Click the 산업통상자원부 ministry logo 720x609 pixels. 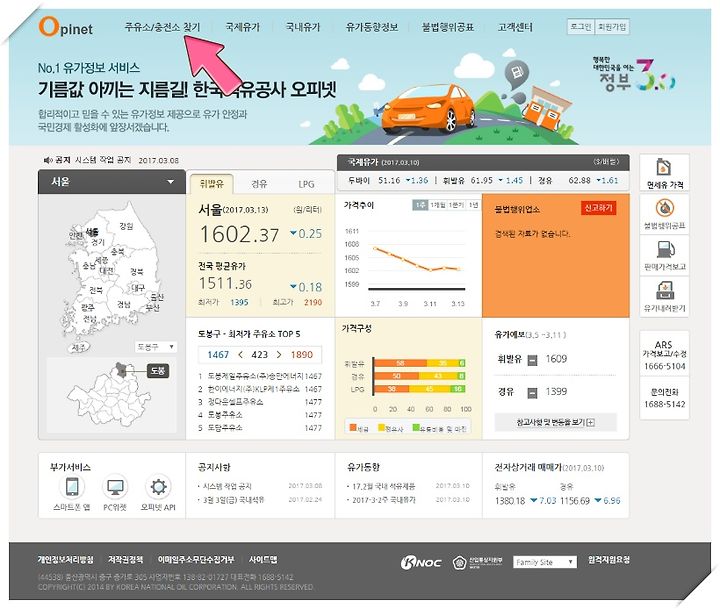478,562
